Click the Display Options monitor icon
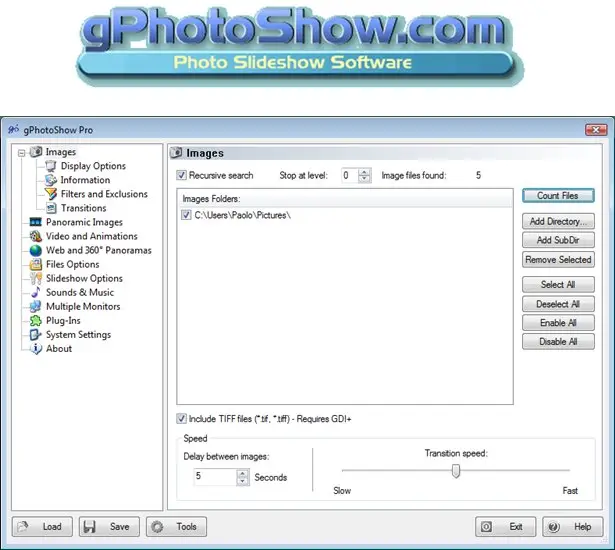The image size is (615, 550). [x=51, y=166]
